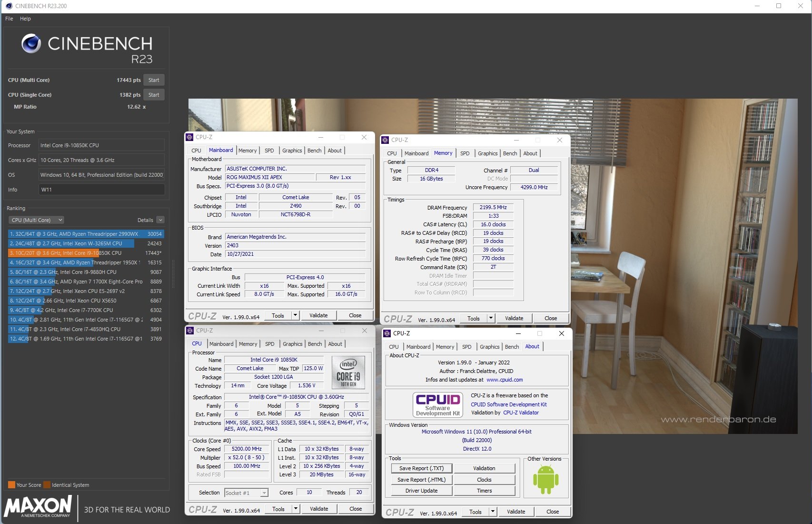Viewport: 812px width, 524px height.
Task: Click the Identical System legend swatch
Action: point(47,485)
